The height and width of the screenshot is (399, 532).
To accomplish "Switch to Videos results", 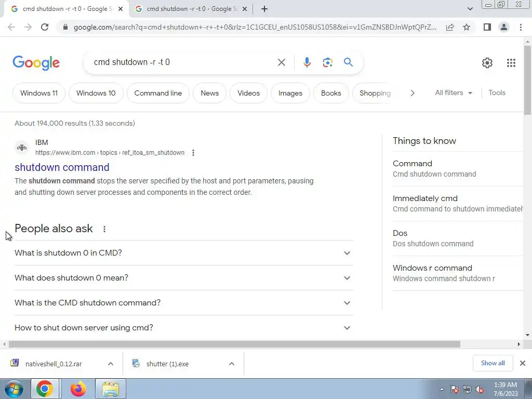I will (x=249, y=93).
